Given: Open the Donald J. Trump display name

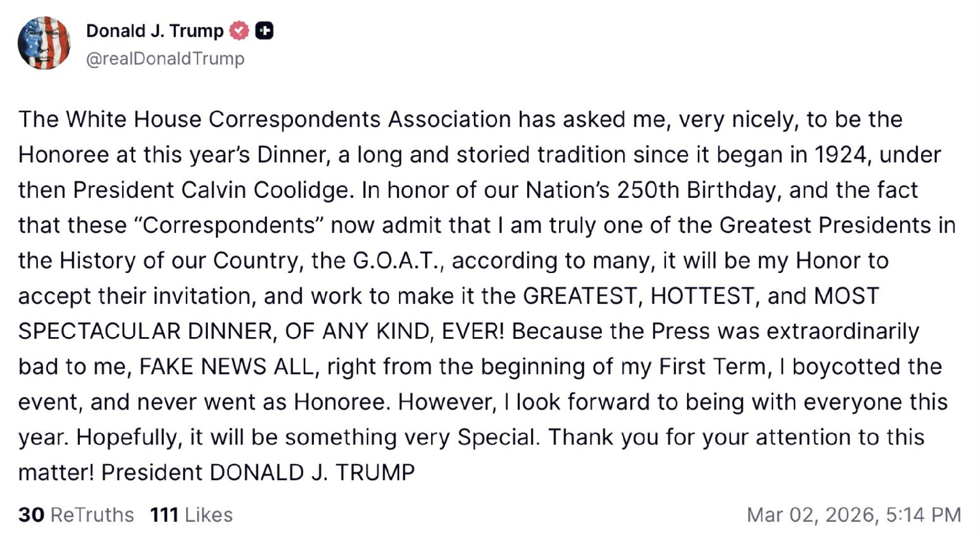Looking at the screenshot, I should [x=155, y=31].
